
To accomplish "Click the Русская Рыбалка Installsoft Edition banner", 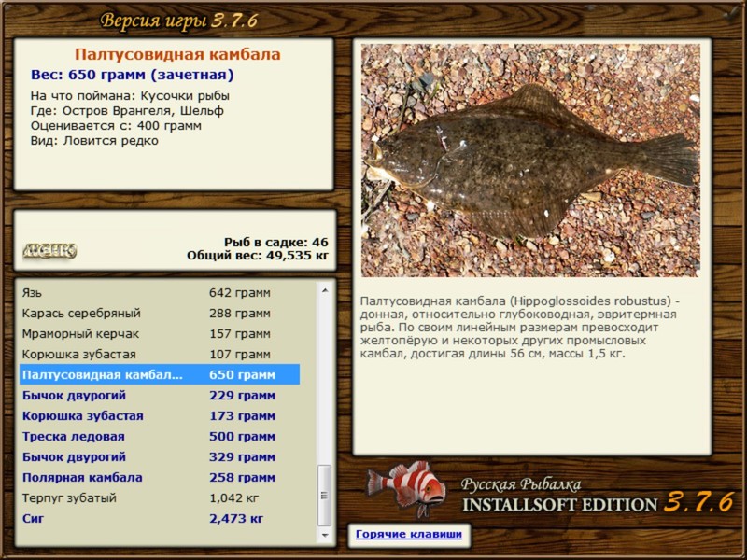I will (x=598, y=496).
